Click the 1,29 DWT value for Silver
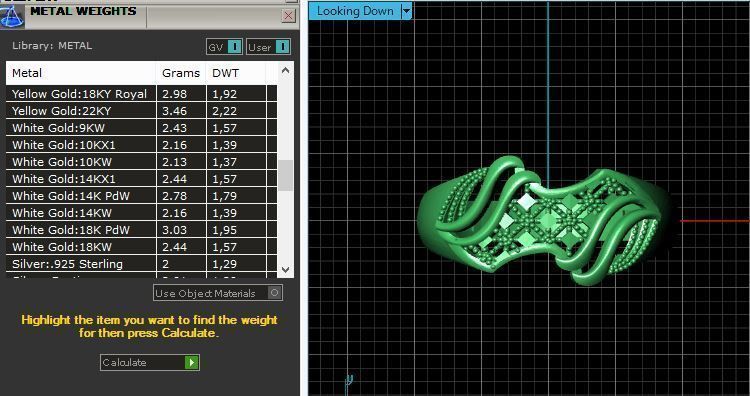 tap(224, 264)
